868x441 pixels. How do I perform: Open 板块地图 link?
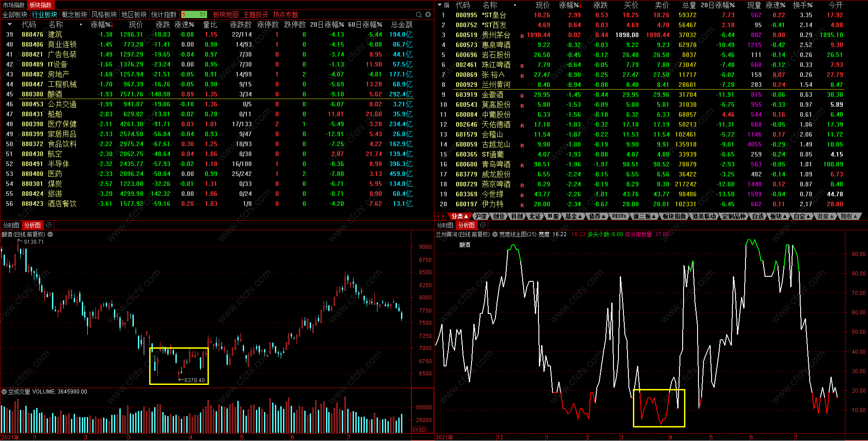(226, 15)
